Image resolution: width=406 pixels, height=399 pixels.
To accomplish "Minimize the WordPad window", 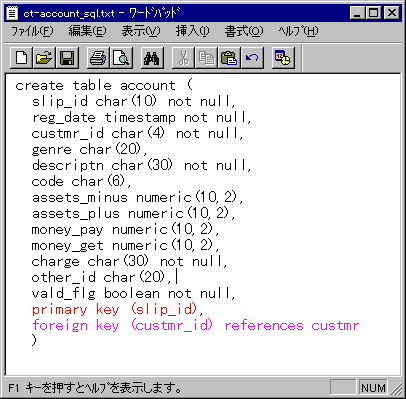I will (357, 13).
